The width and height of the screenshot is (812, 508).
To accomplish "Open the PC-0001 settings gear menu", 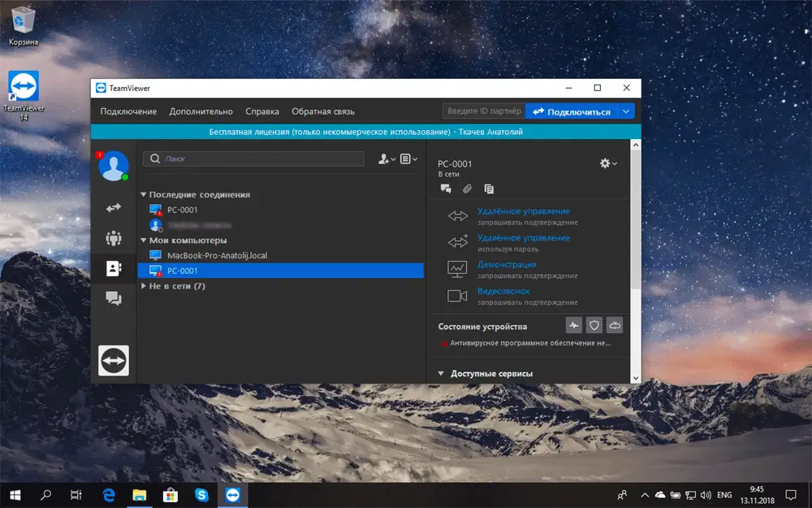I will point(608,163).
